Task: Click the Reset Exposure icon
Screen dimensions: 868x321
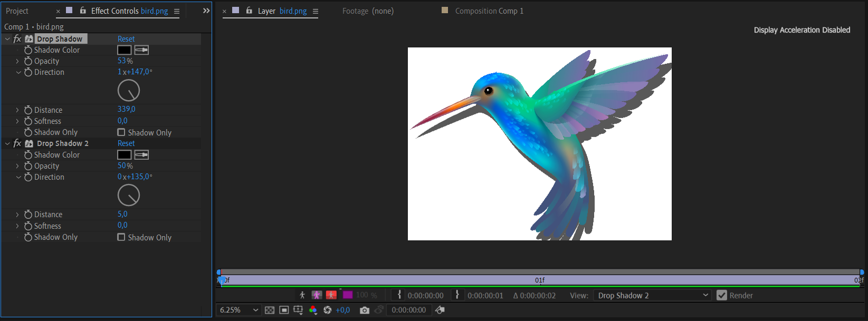Action: [x=327, y=310]
